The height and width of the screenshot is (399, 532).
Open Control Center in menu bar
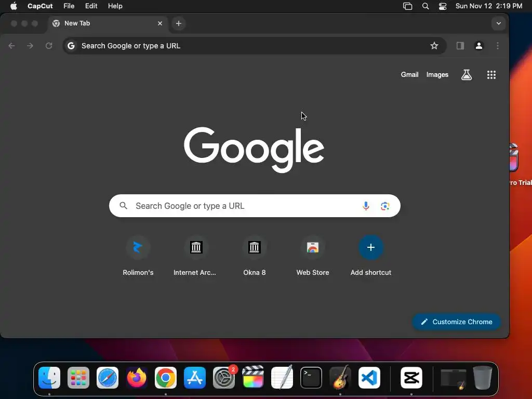pos(443,6)
